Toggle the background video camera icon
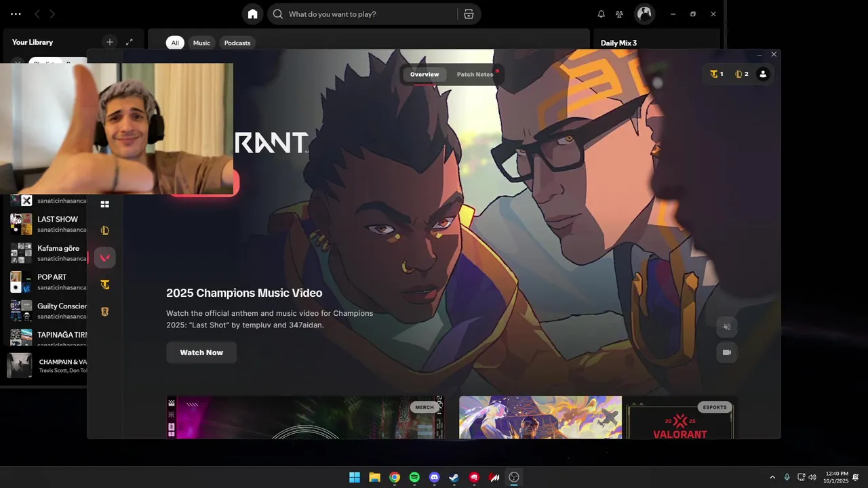This screenshot has height=488, width=868. click(x=727, y=352)
